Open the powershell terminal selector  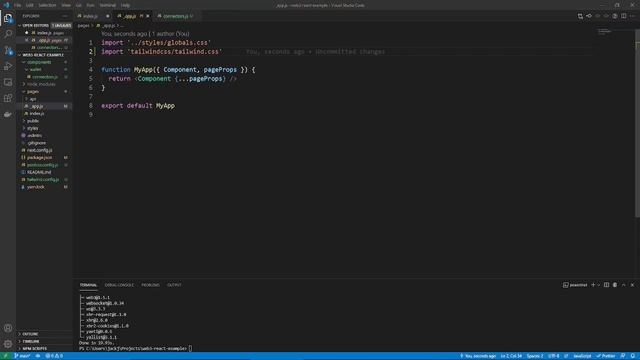pos(575,285)
